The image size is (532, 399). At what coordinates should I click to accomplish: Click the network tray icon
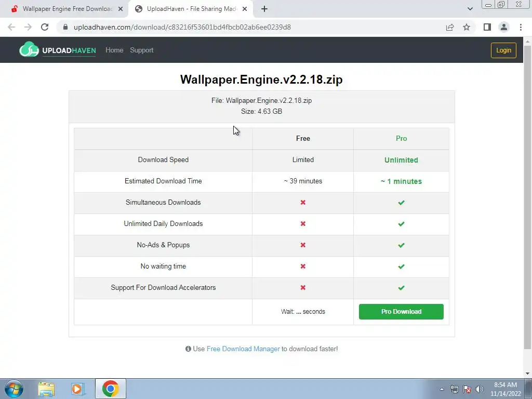(x=455, y=389)
